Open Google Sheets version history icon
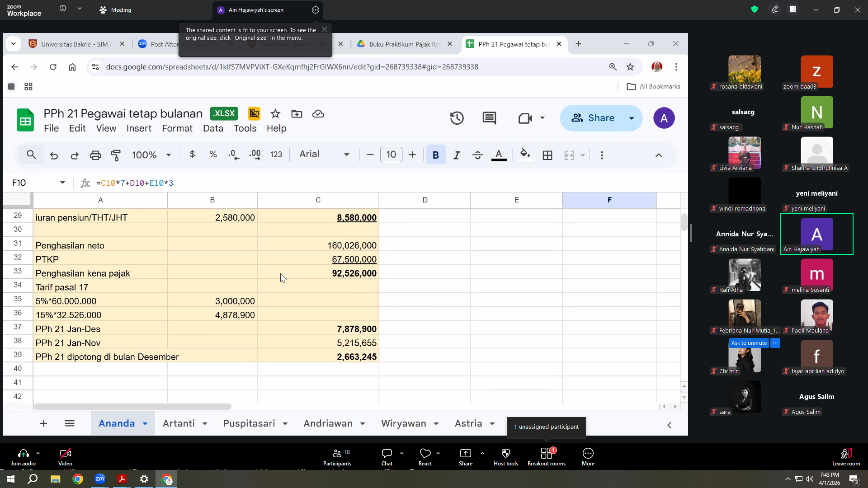Image resolution: width=868 pixels, height=488 pixels. pyautogui.click(x=457, y=118)
